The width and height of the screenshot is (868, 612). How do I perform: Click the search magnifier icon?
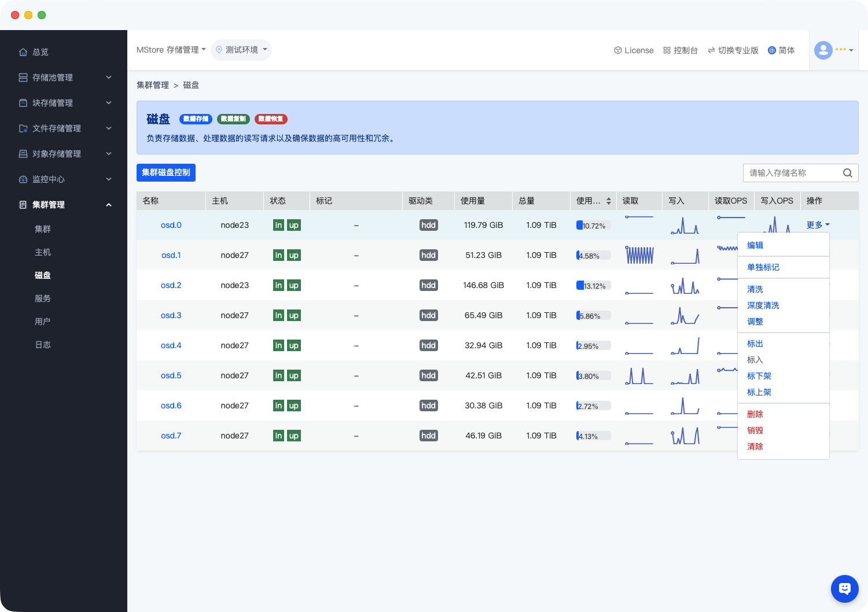[x=847, y=173]
